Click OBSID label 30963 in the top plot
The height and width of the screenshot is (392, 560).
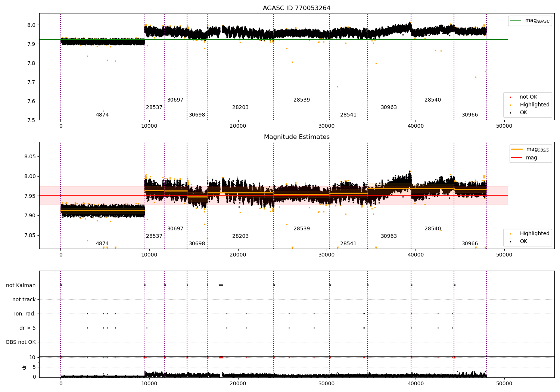point(389,108)
